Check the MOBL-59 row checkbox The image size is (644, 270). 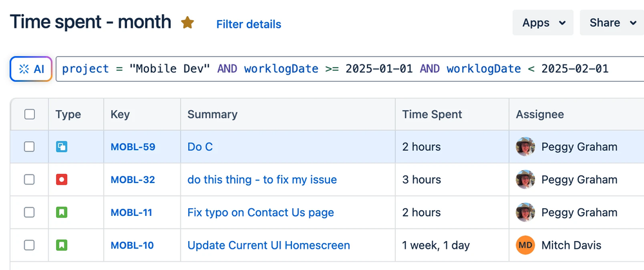[x=30, y=147]
